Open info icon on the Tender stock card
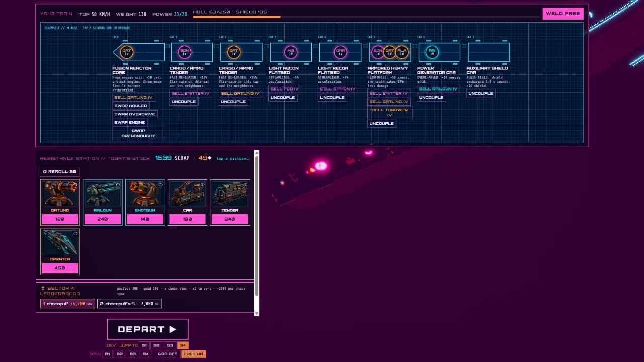 [245, 185]
